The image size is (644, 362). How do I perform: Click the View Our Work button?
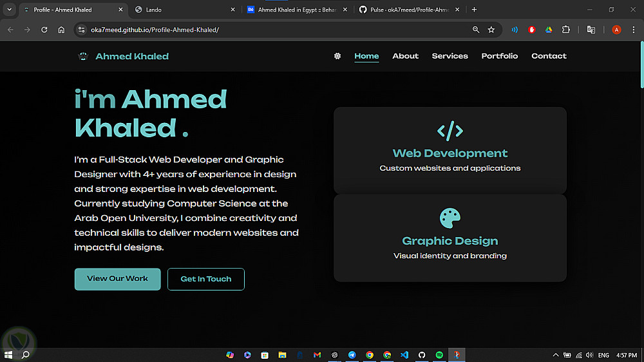[117, 279]
